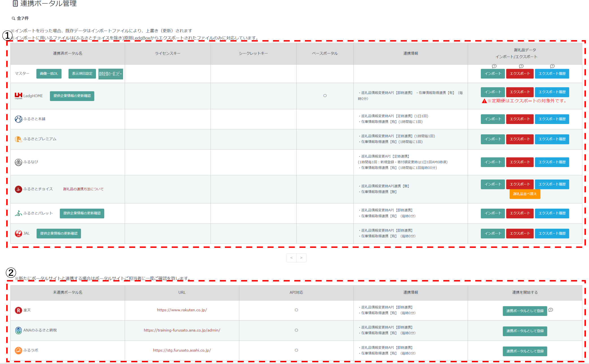Image resolution: width=589 pixels, height=364 pixels.
Task: Click the 楽天 R logo icon
Action: [x=18, y=310]
